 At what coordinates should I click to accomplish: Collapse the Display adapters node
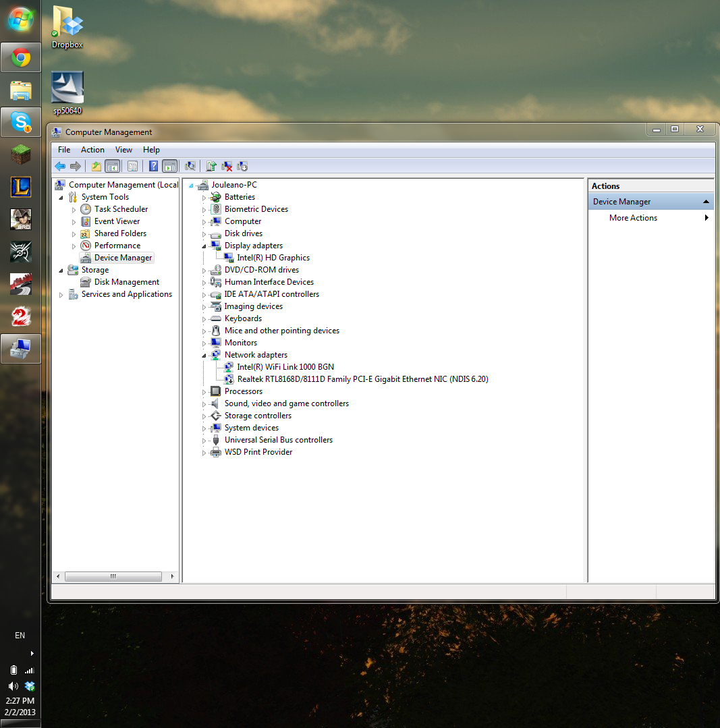204,246
